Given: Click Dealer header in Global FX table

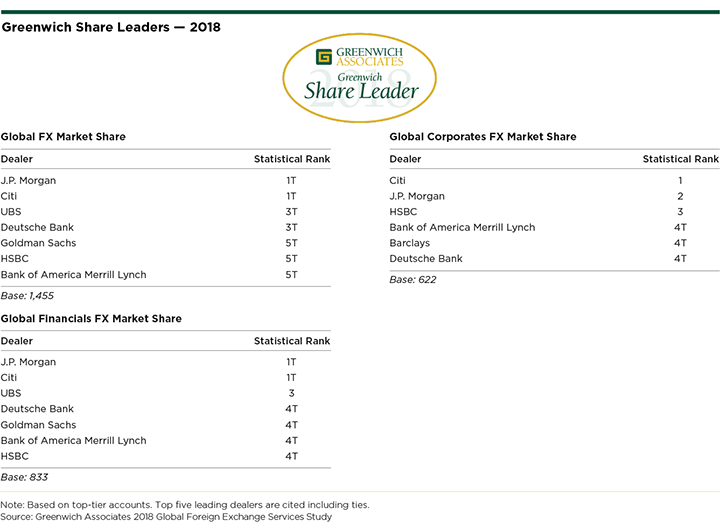Looking at the screenshot, I should coord(17,159).
